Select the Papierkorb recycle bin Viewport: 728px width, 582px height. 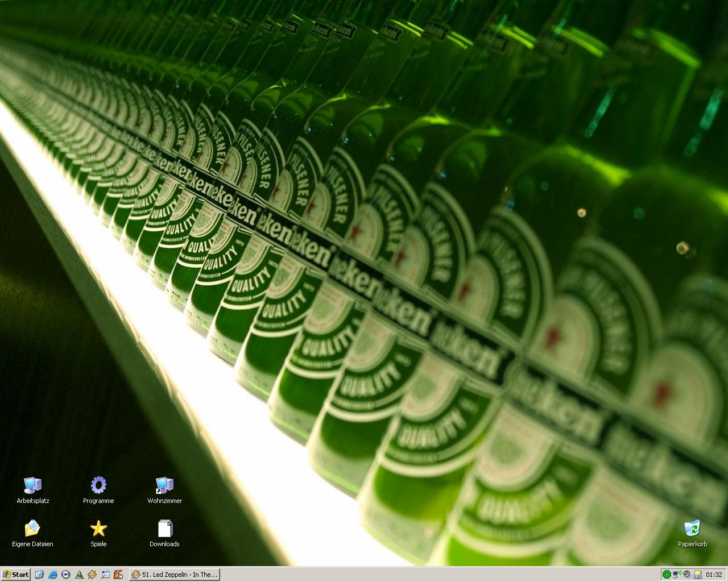click(x=692, y=529)
